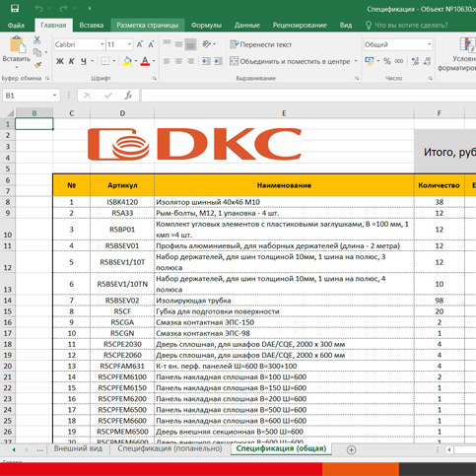The height and width of the screenshot is (476, 476).
Task: Toggle bold formatting (Ж)
Action: point(60,61)
